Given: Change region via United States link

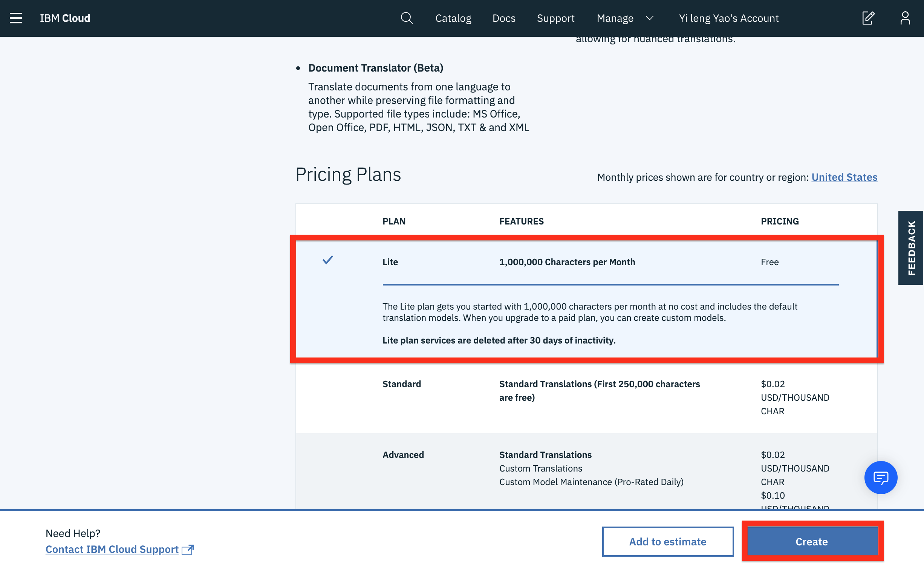Looking at the screenshot, I should pyautogui.click(x=844, y=177).
